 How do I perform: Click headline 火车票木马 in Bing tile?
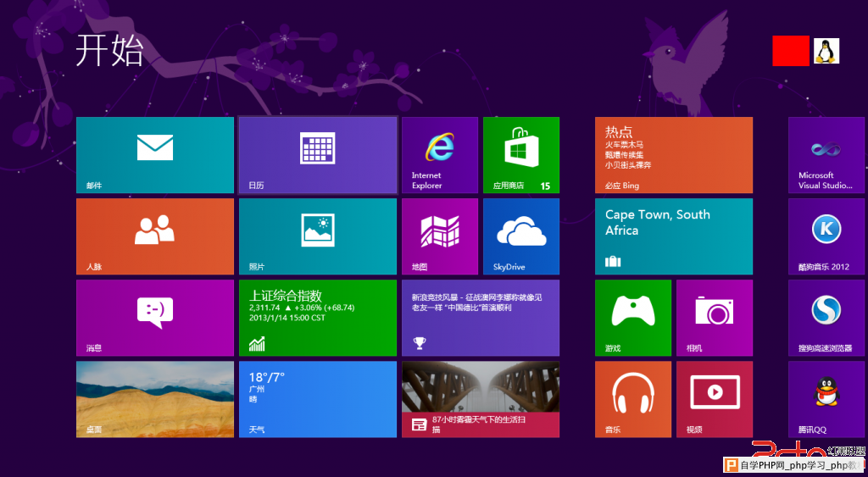[x=624, y=145]
